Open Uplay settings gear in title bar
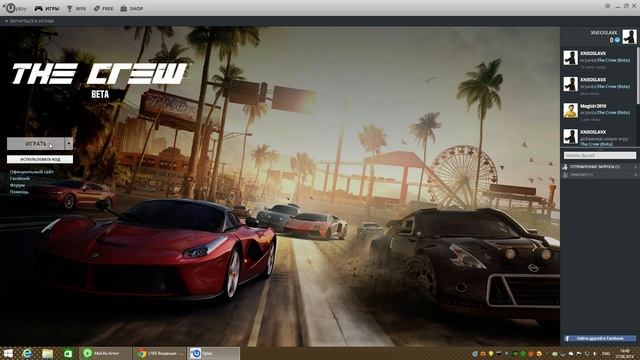Viewport: 640px width, 360px height. [607, 6]
